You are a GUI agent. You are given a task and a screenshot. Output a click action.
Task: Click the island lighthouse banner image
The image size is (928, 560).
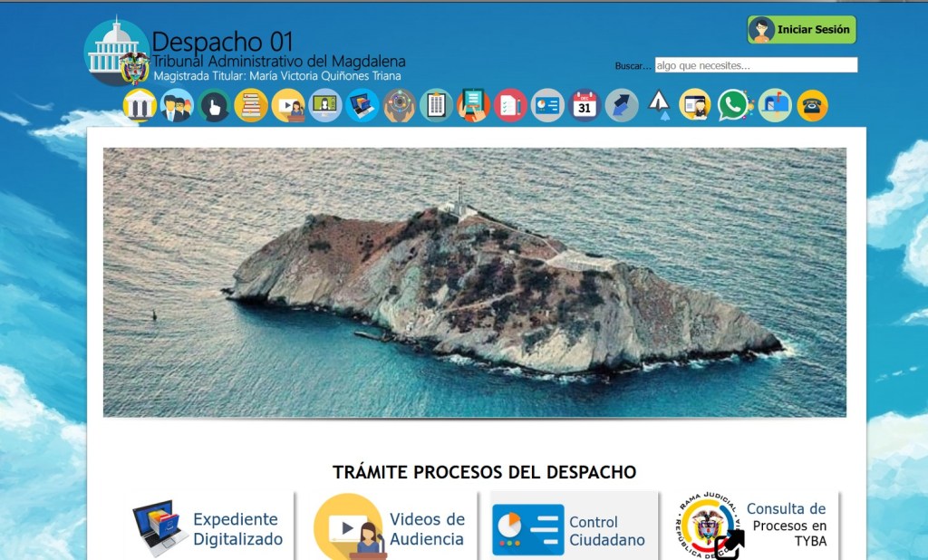click(x=474, y=282)
